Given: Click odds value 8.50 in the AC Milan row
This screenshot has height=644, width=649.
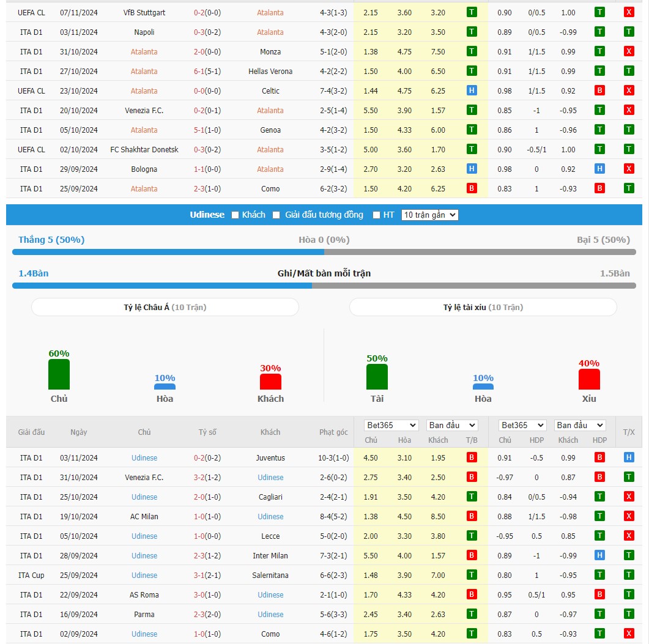Looking at the screenshot, I should [x=438, y=517].
